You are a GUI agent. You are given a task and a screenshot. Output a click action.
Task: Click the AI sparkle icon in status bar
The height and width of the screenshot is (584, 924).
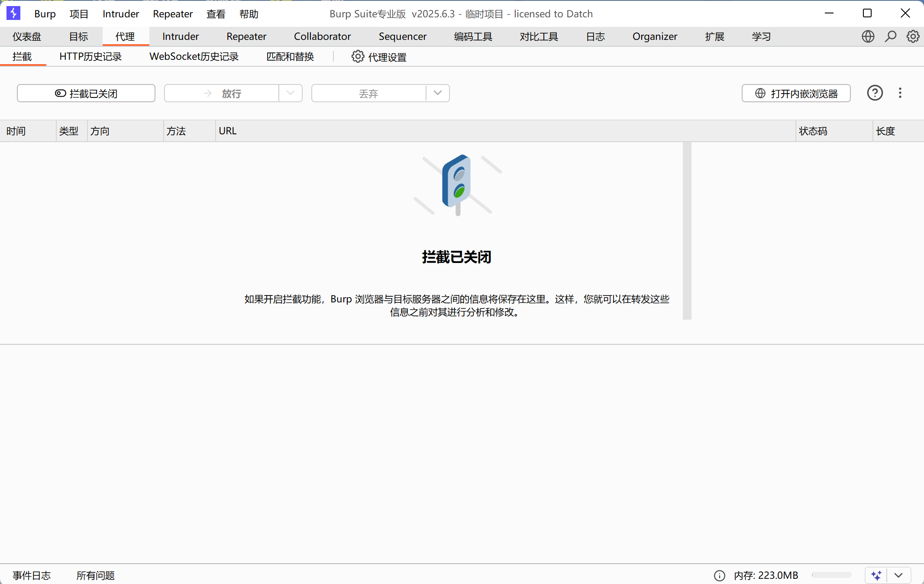tap(876, 575)
